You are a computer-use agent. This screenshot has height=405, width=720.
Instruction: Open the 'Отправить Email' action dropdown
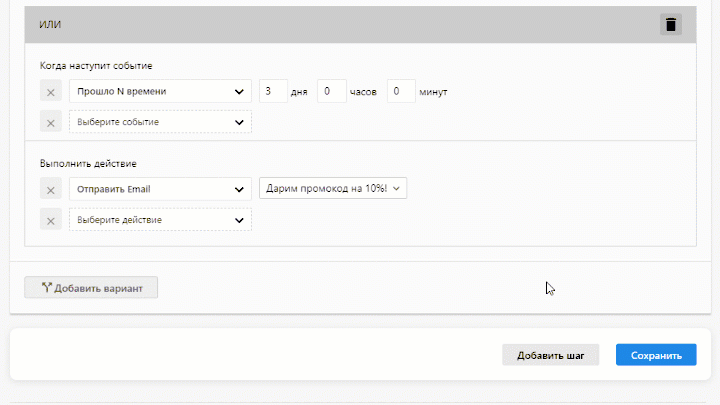(160, 189)
